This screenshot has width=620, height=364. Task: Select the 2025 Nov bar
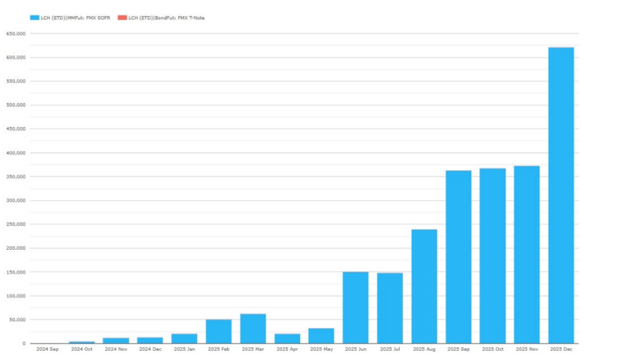527,255
